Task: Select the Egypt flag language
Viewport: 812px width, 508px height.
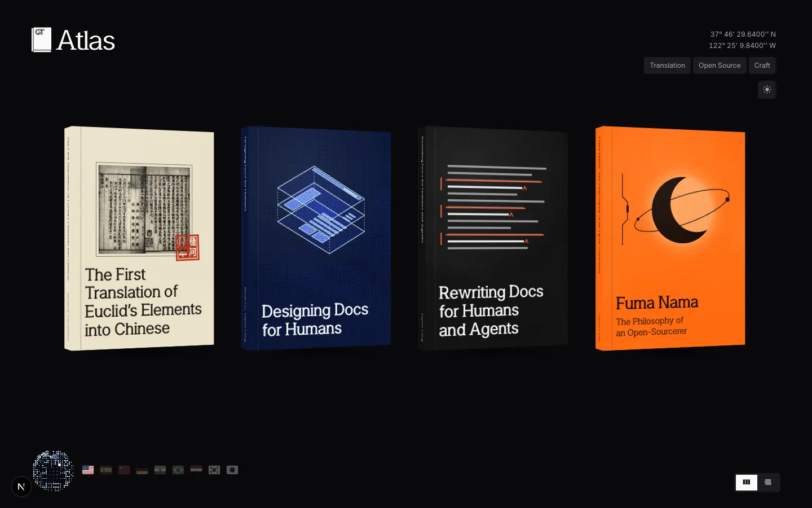Action: [x=196, y=470]
